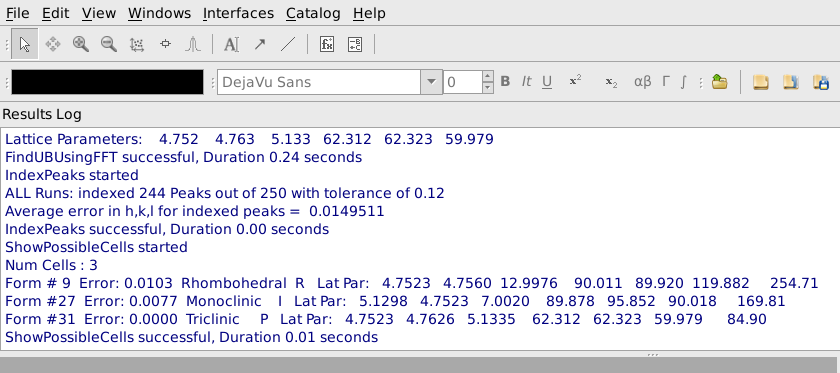Open the Help menu
Viewport: 840px width, 373px height.
click(x=369, y=13)
